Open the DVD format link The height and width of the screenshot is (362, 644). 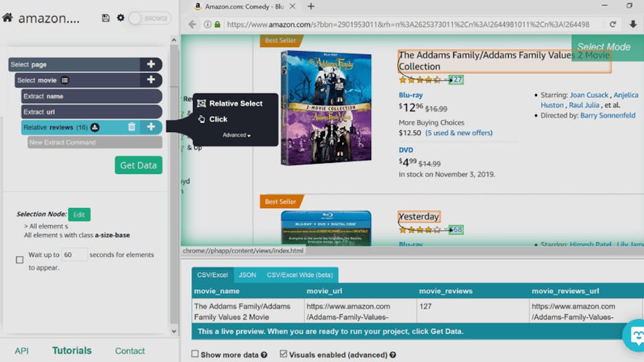coord(406,150)
